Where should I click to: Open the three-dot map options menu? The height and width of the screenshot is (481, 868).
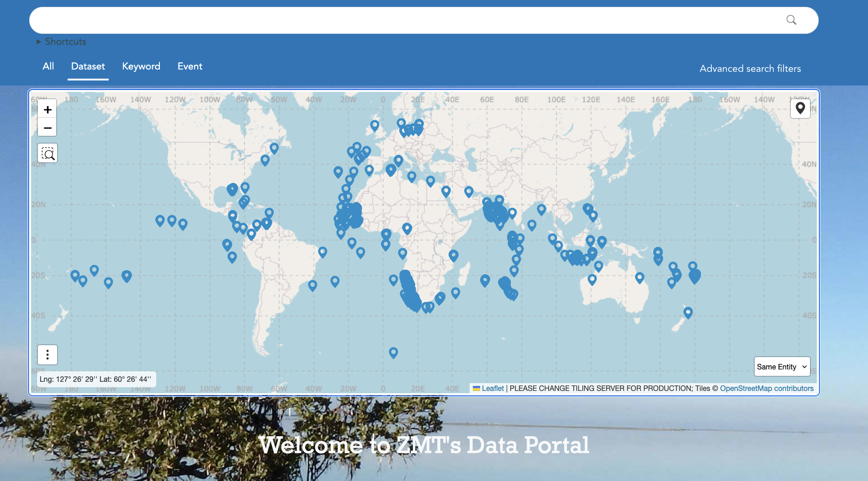(48, 355)
